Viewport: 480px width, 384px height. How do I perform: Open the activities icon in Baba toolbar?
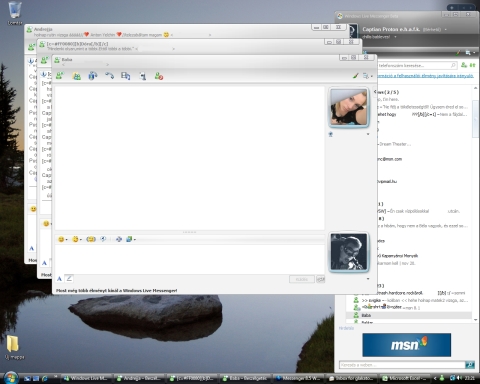[126, 76]
